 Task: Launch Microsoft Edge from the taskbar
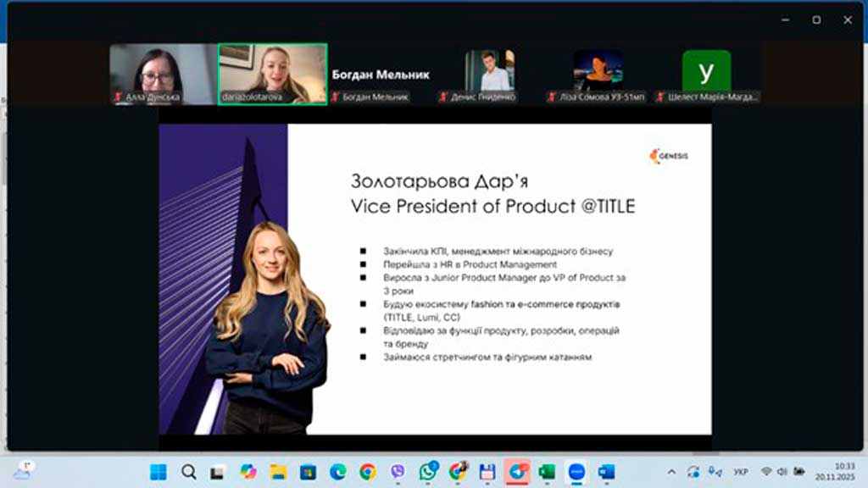point(337,472)
